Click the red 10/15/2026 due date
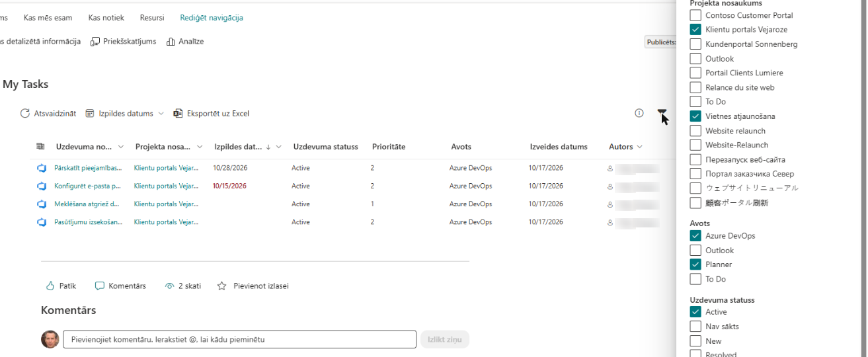This screenshot has height=357, width=868. tap(229, 186)
